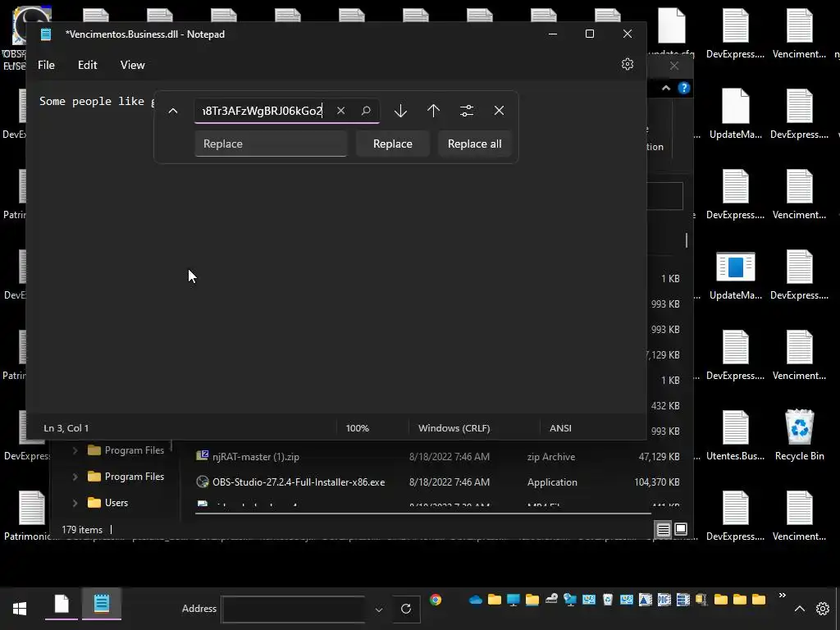Open find search options sliders icon
The width and height of the screenshot is (840, 630).
click(x=467, y=111)
